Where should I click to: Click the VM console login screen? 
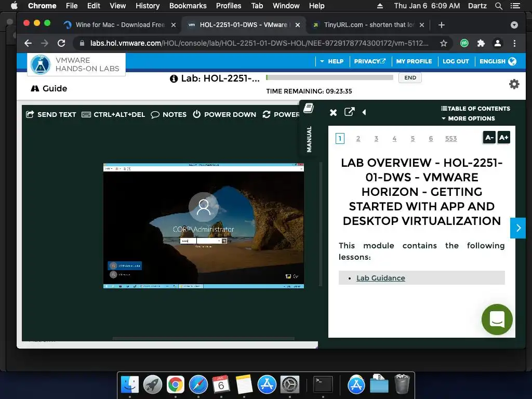[204, 225]
